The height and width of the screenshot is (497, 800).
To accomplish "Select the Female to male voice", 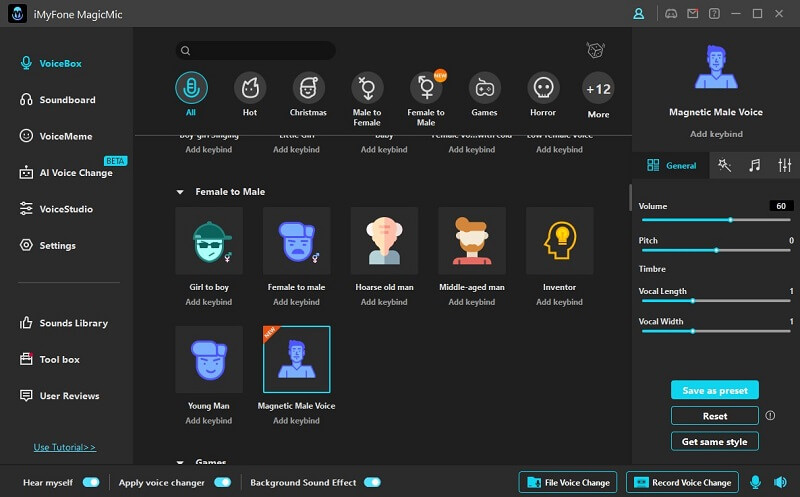I will click(x=296, y=241).
